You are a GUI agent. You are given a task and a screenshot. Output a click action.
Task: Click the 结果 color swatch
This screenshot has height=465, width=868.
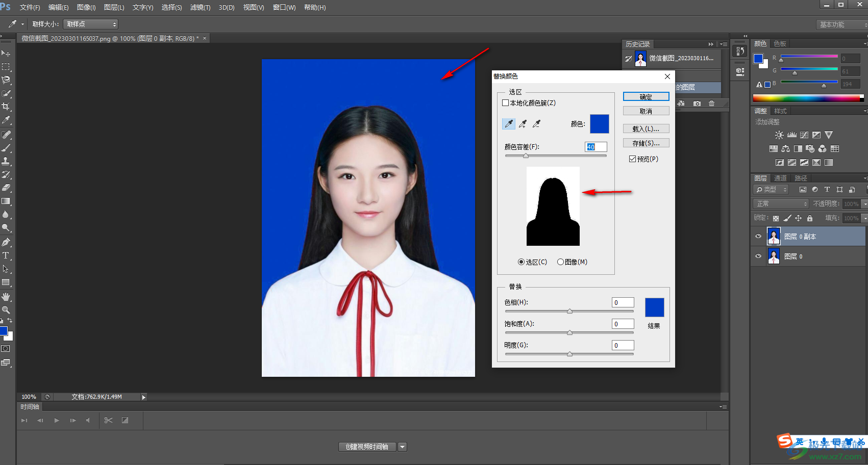click(654, 307)
